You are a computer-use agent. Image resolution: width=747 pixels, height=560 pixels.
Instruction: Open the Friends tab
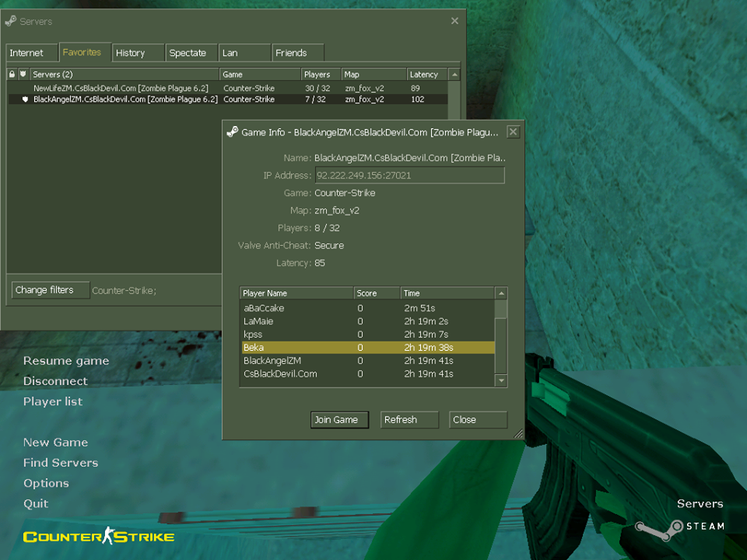point(298,53)
